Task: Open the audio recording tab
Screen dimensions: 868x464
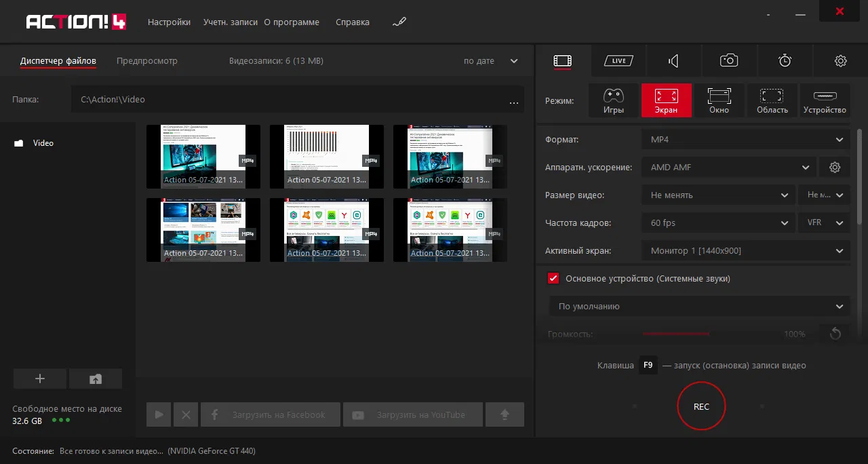Action: coord(673,61)
